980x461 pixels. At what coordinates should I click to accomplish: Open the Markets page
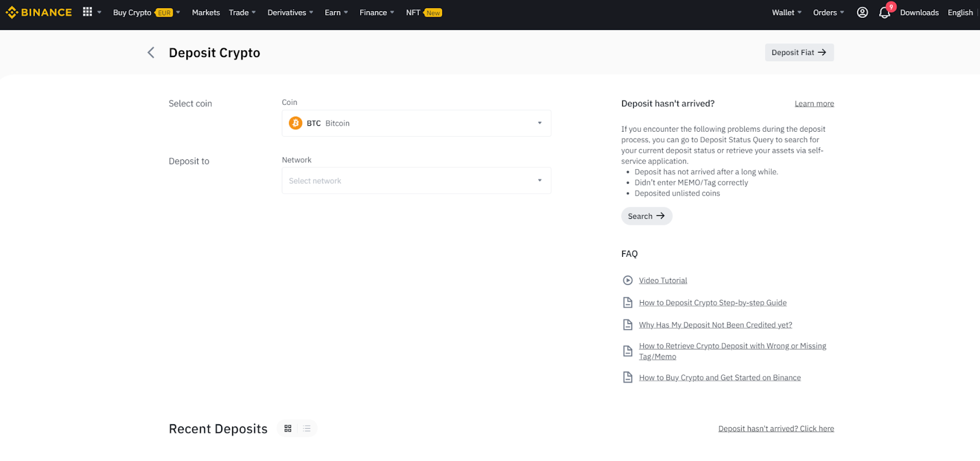tap(206, 13)
